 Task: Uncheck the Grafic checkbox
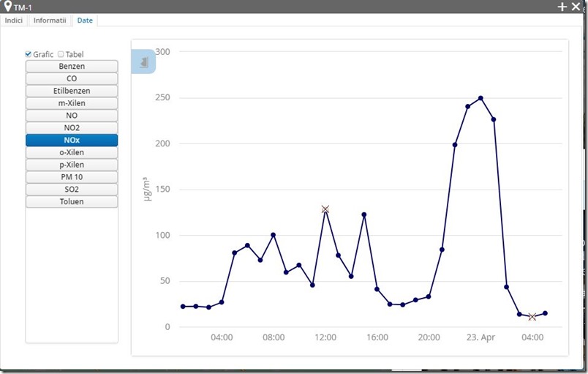(x=29, y=54)
